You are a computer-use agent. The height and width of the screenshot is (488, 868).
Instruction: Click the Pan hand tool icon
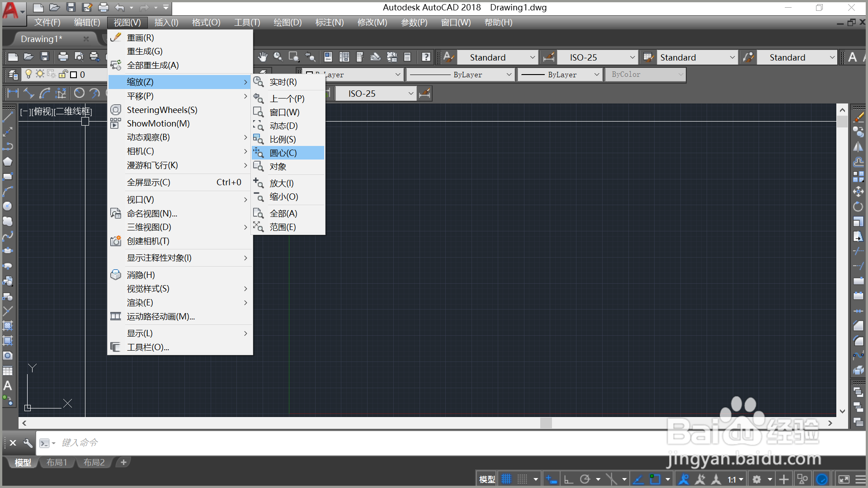[263, 57]
